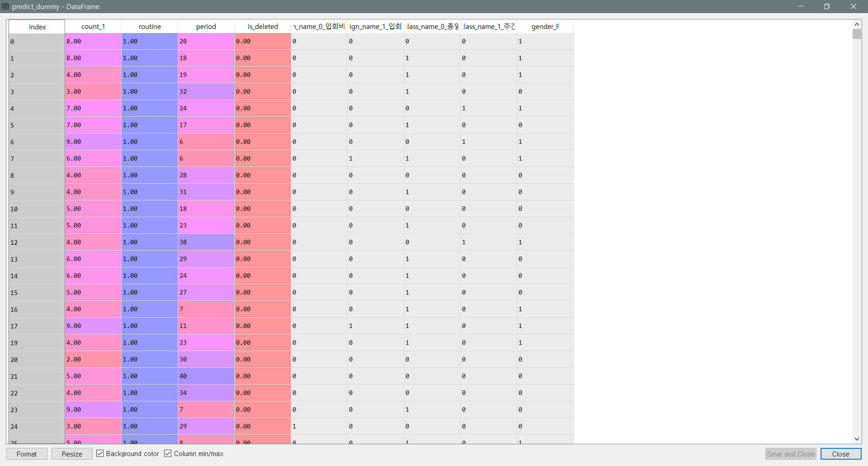Click the scrollbar down arrow

857,439
